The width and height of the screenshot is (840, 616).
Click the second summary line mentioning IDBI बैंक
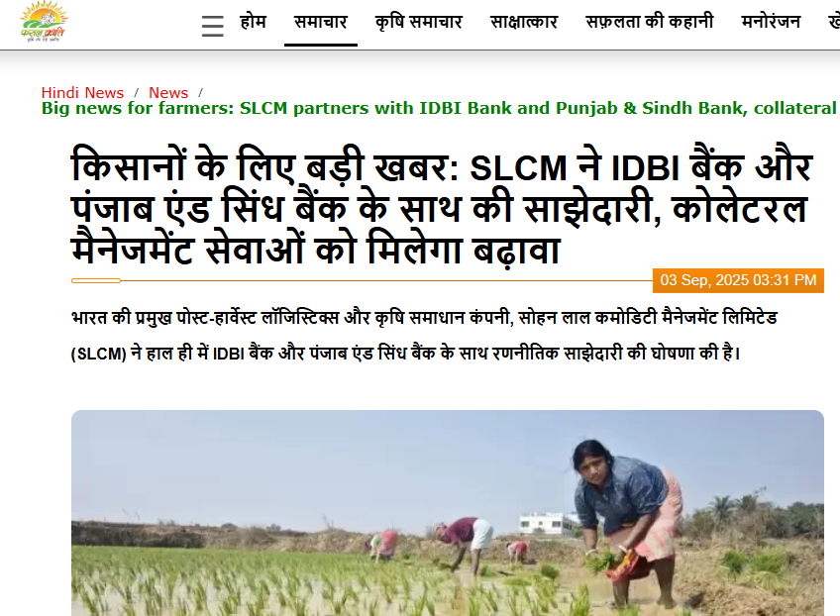[x=405, y=355]
